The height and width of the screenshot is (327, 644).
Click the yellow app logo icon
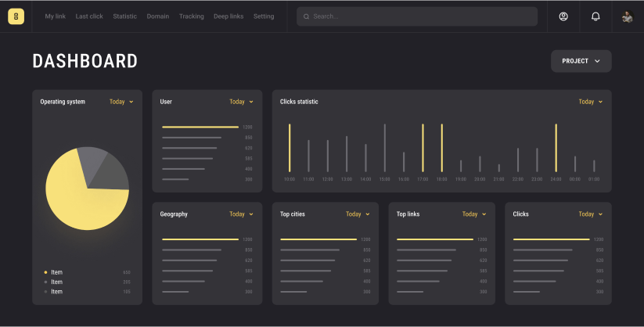pyautogui.click(x=16, y=16)
